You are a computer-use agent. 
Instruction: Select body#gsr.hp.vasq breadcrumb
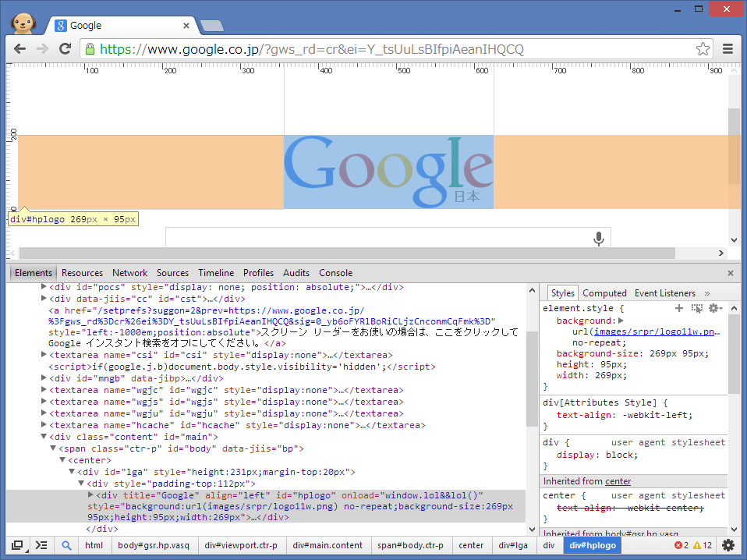pos(154,545)
